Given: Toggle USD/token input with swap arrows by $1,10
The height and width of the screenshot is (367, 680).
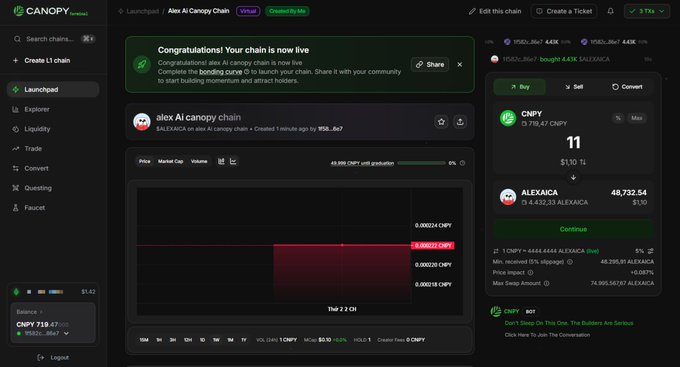Looking at the screenshot, I should pos(583,162).
